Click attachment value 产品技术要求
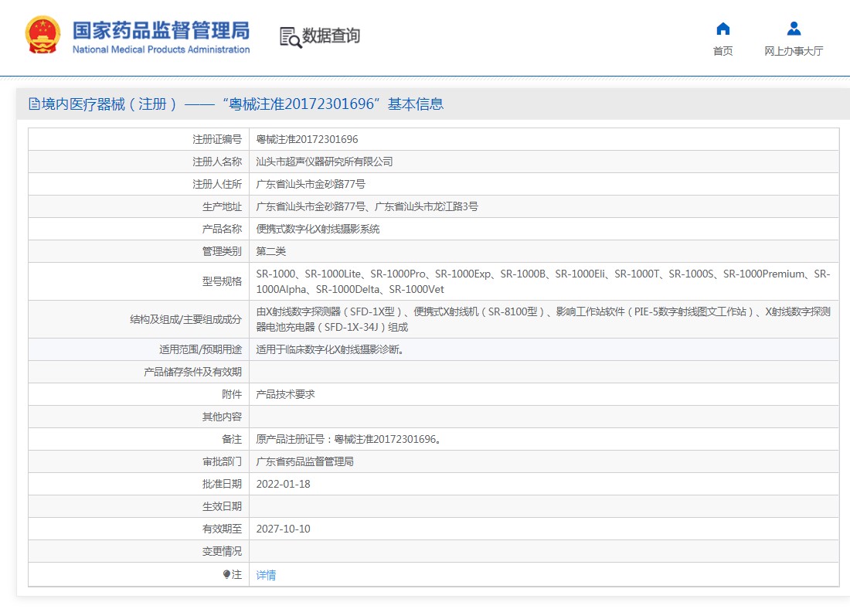 point(285,394)
